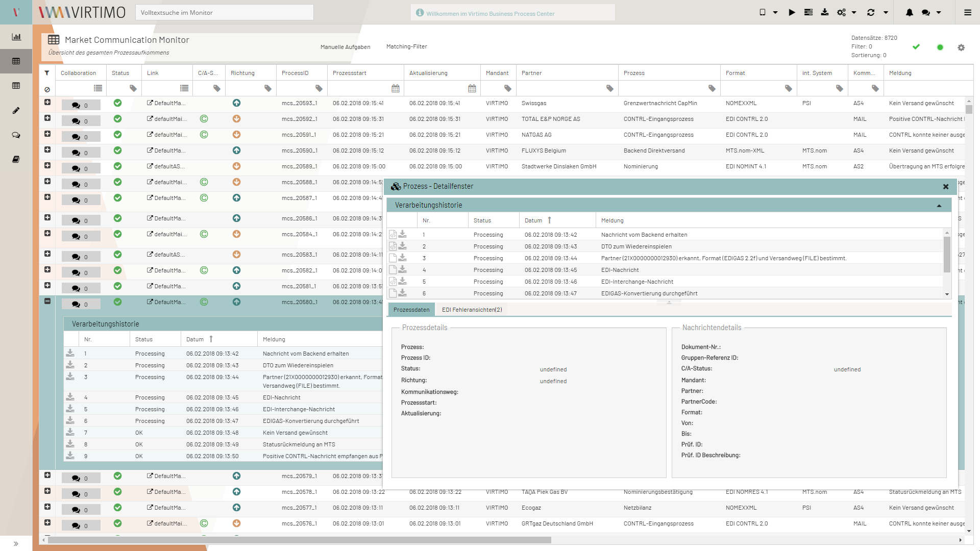This screenshot has width=980, height=551.
Task: Click the tablet device icon in top toolbar
Action: [x=763, y=12]
